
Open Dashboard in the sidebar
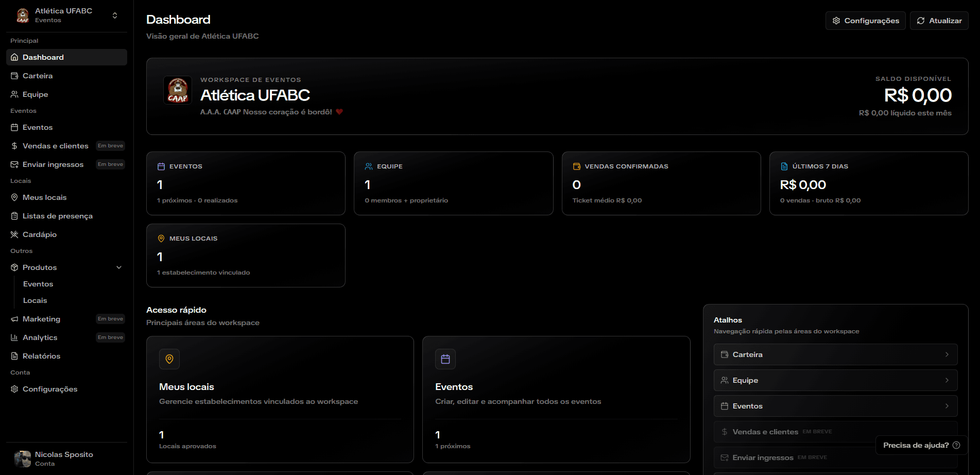coord(66,57)
